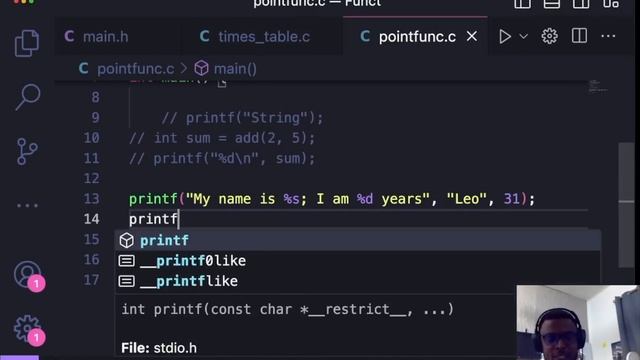Viewport: 640px width, 360px height.
Task: Click the commented printf("String") line
Action: pos(242,118)
